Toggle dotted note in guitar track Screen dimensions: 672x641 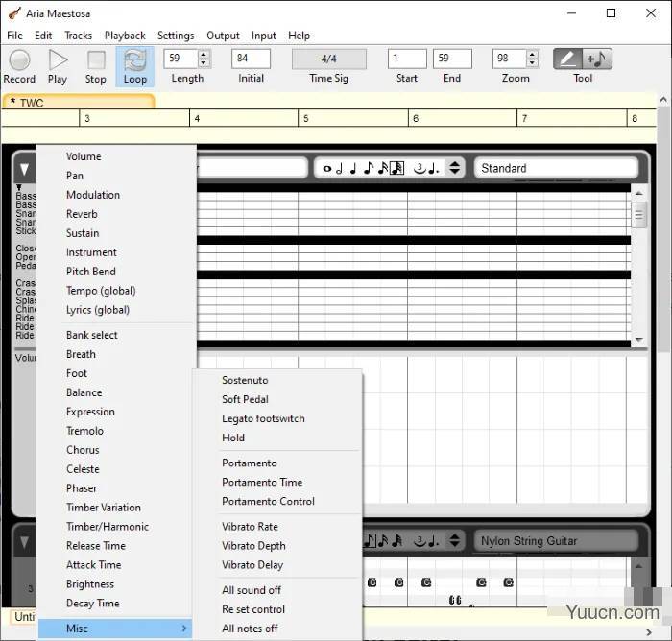point(434,541)
